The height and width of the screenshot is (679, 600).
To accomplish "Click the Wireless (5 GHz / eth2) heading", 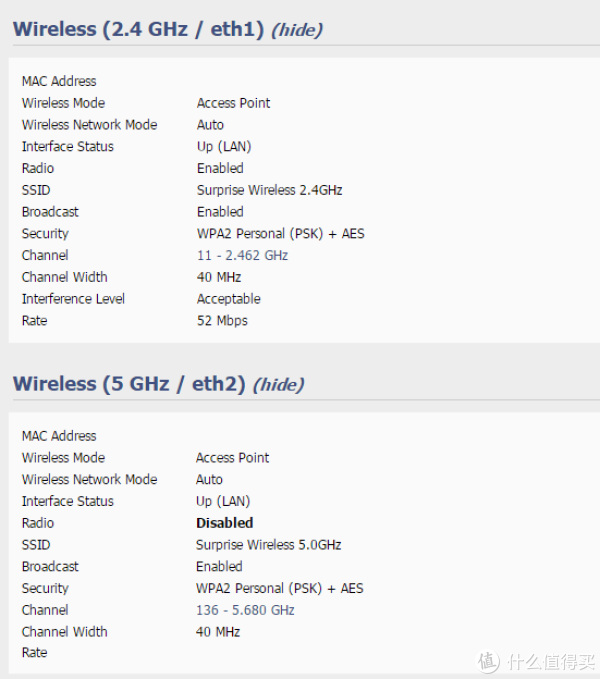I will 129,383.
